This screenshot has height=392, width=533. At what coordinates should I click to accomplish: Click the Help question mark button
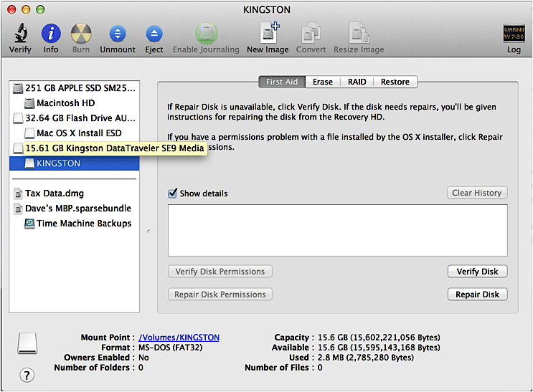[27, 374]
